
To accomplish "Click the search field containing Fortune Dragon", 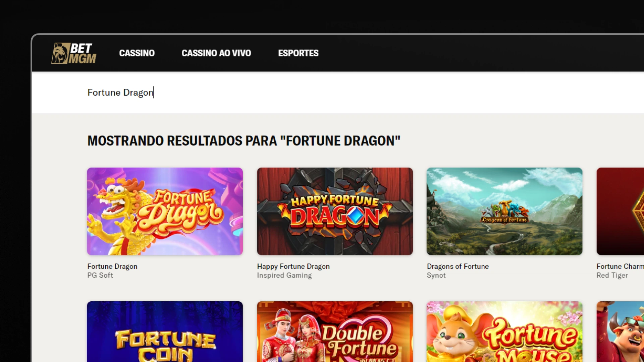I will point(338,93).
